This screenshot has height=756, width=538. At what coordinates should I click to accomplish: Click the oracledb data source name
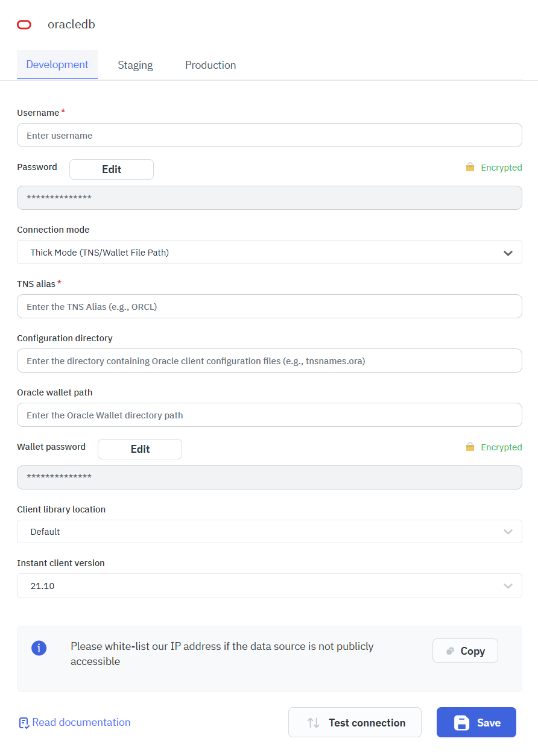point(71,25)
